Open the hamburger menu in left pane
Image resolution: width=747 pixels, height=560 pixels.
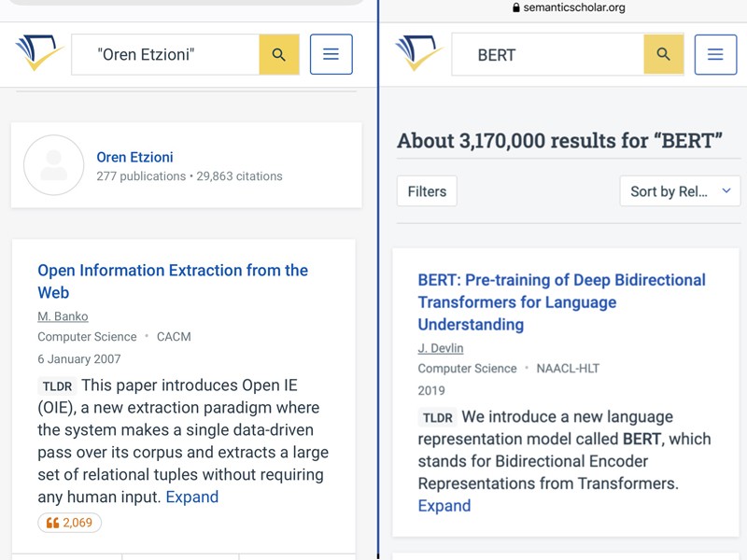331,54
